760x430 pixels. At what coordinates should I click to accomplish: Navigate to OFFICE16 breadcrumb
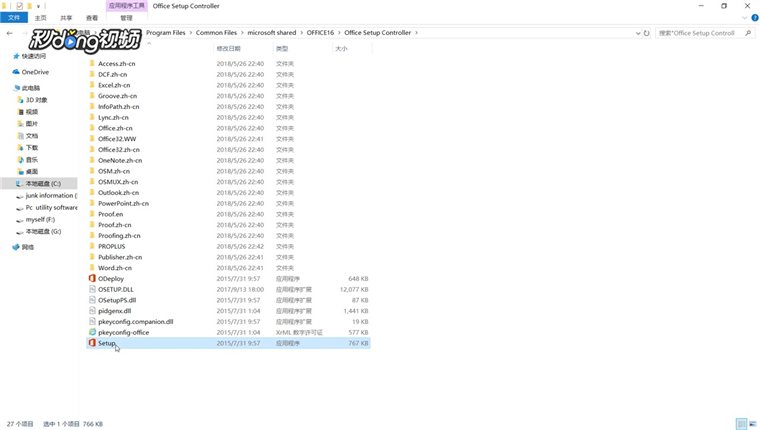(320, 33)
